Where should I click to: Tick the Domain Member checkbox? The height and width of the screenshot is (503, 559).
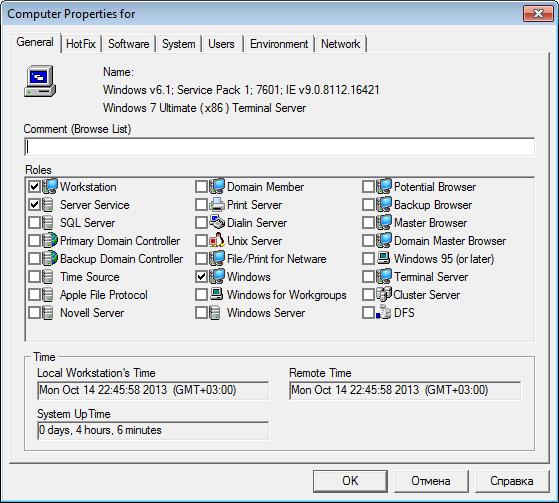pos(201,186)
